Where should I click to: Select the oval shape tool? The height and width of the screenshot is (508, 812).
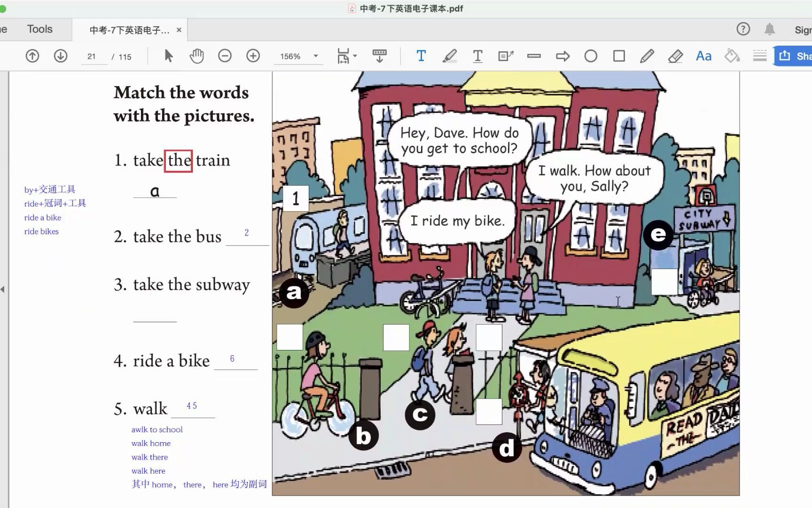pyautogui.click(x=591, y=56)
